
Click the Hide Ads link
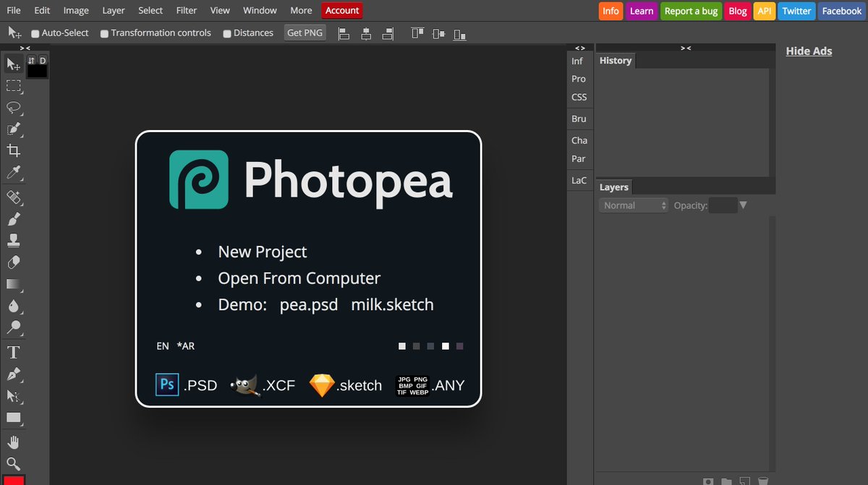click(809, 51)
